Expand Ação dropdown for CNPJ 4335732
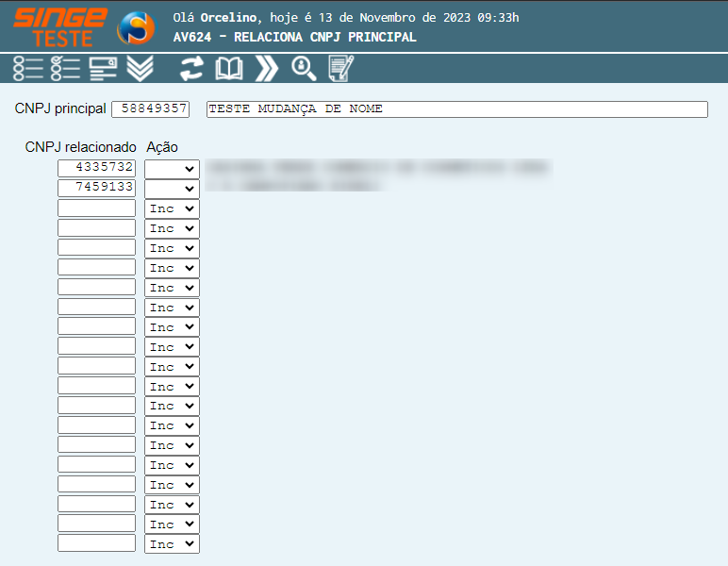728x566 pixels. click(172, 169)
